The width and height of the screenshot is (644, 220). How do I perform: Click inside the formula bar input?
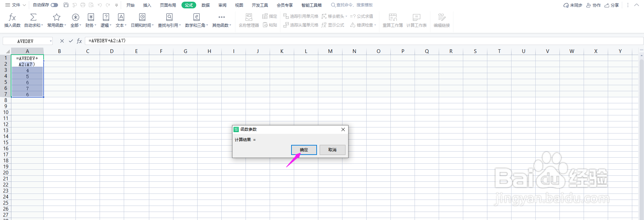(364, 41)
